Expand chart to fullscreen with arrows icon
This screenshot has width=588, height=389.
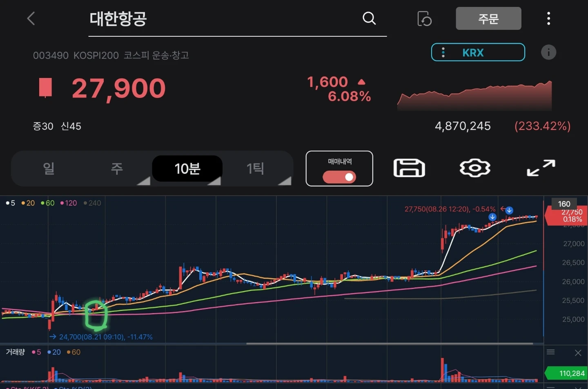click(x=541, y=168)
